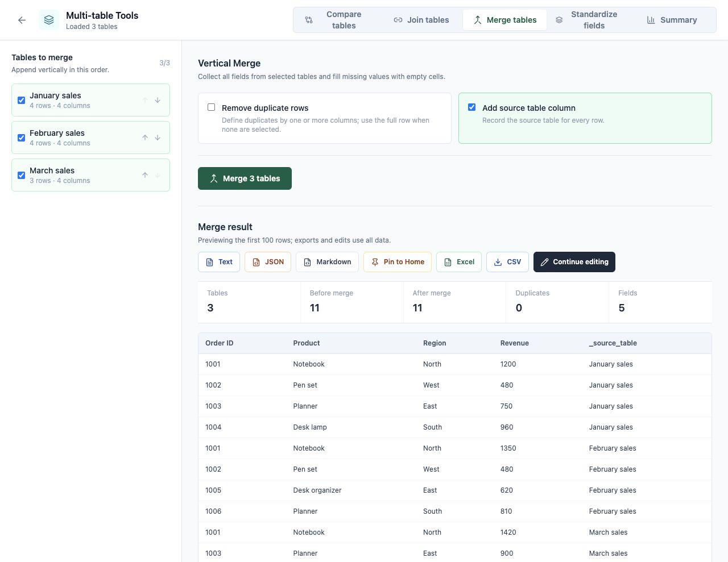Click the Fields count statistic

[x=660, y=302]
